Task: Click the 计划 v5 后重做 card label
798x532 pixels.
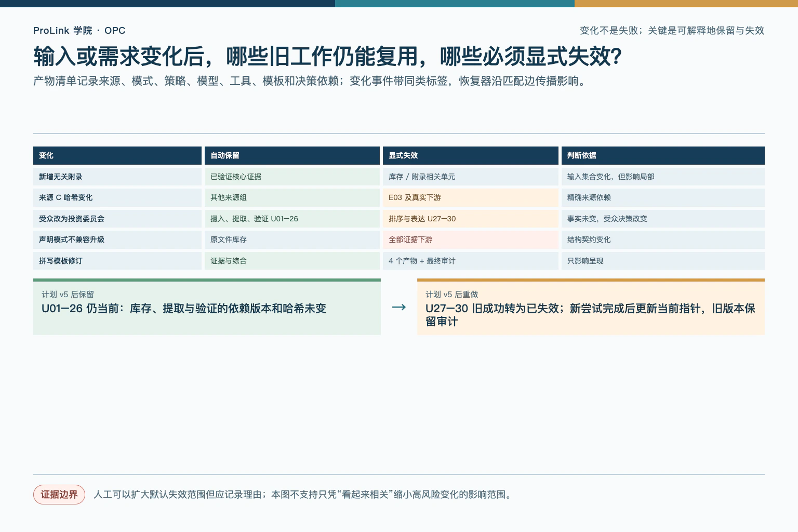Action: point(451,295)
